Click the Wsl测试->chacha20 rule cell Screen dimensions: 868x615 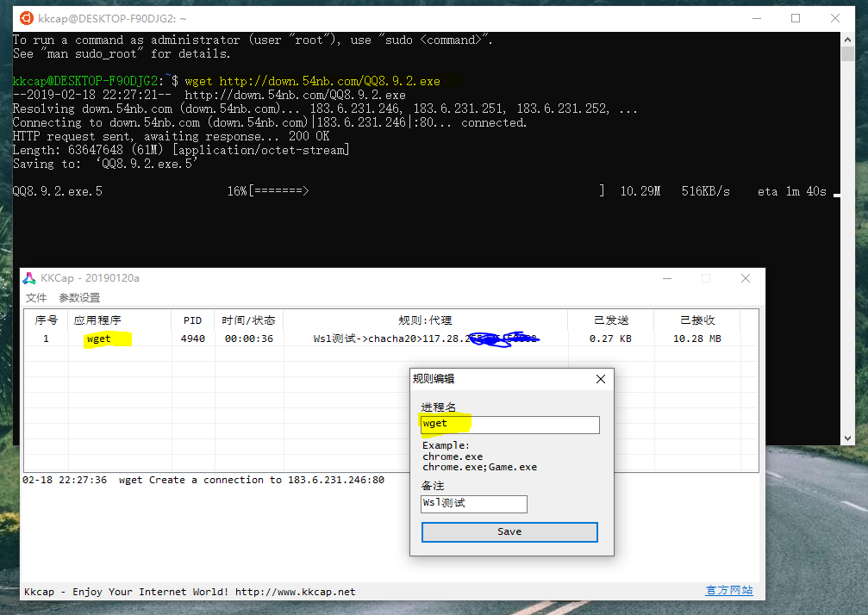coord(425,339)
